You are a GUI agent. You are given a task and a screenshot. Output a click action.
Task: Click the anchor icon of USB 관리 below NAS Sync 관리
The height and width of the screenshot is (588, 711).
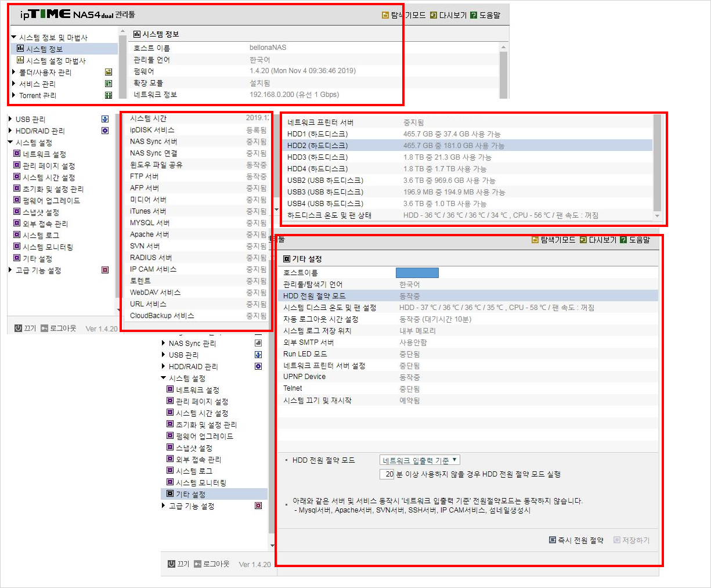[258, 355]
